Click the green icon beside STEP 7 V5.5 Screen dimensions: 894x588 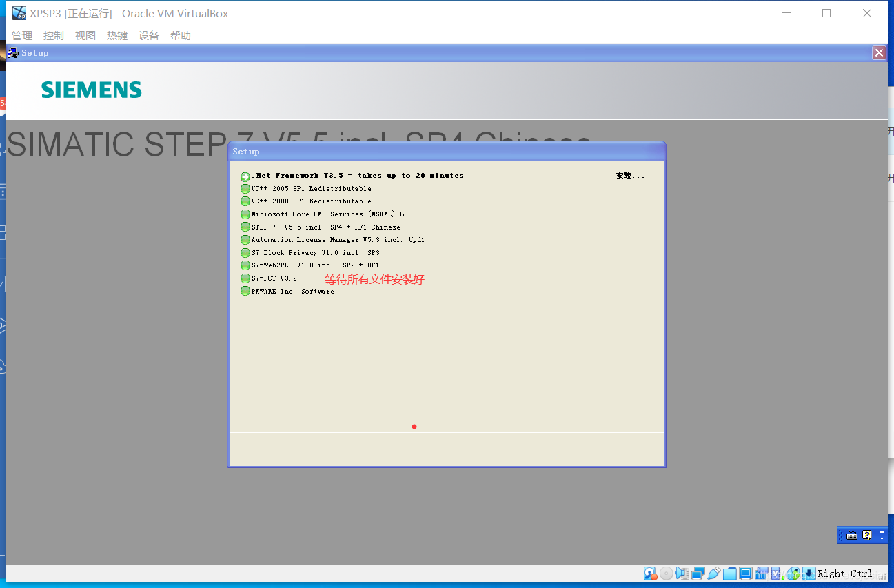(245, 227)
